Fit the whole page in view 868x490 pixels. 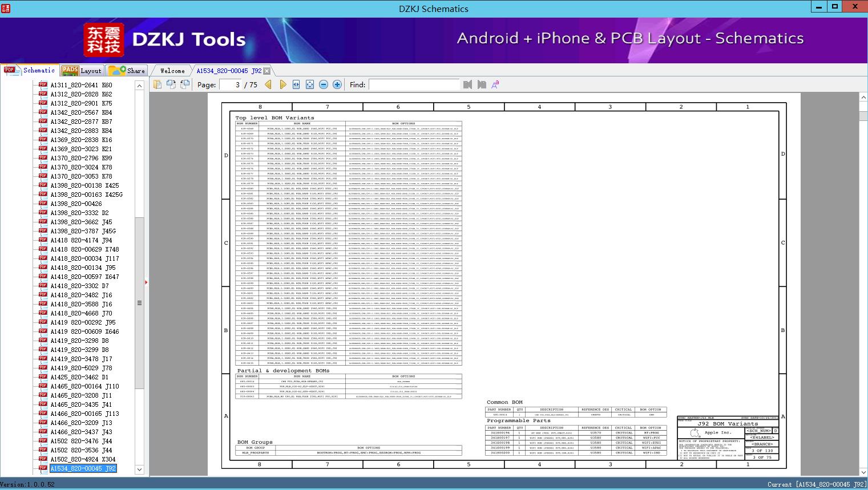coord(310,84)
